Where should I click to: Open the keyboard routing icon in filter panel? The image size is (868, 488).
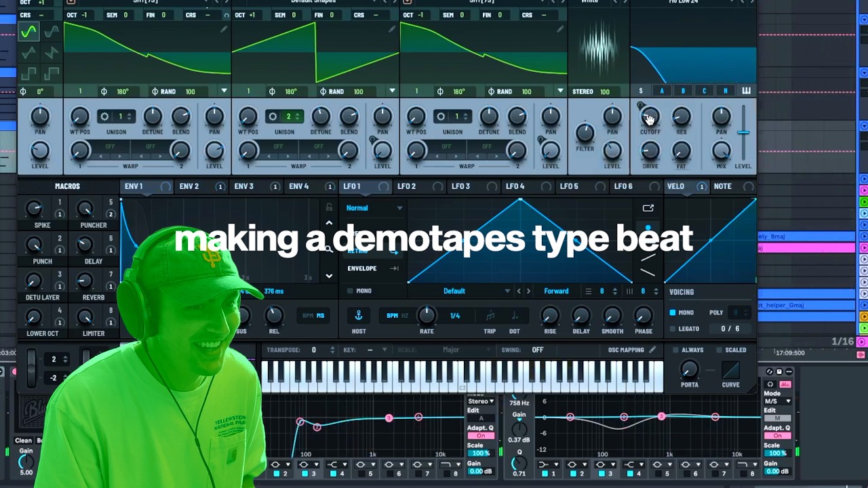(x=747, y=91)
